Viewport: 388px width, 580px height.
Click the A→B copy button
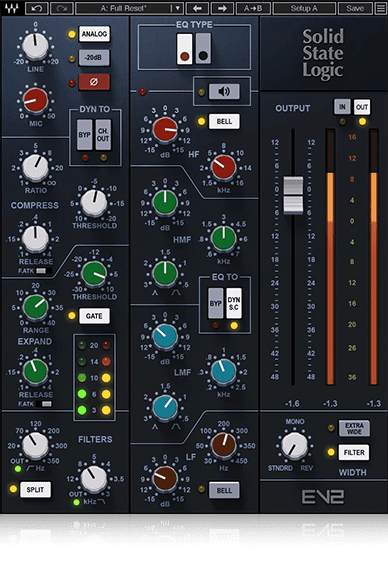(x=253, y=8)
